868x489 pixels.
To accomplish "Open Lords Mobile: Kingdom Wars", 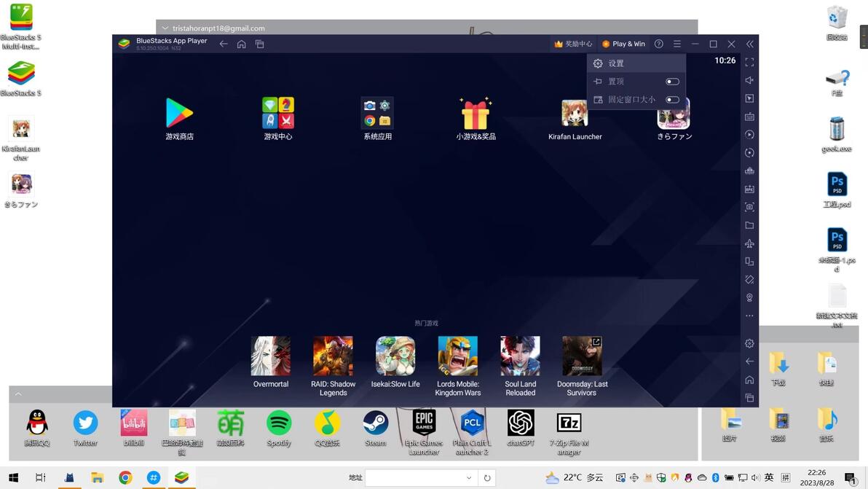I will [x=458, y=356].
